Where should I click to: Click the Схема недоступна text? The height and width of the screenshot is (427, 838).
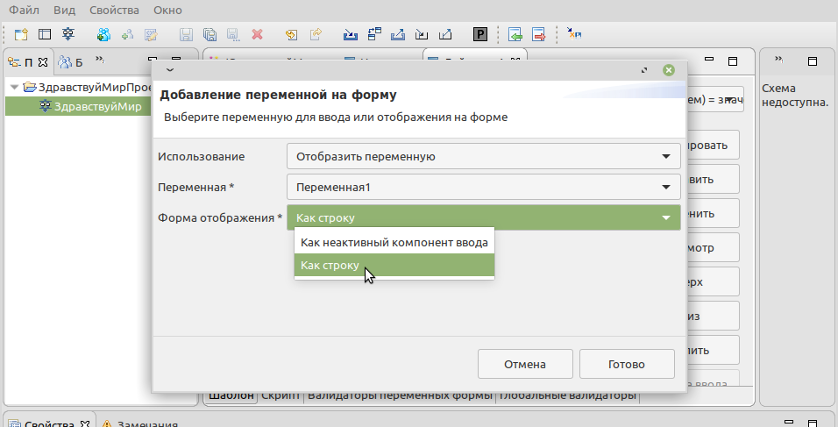[795, 95]
